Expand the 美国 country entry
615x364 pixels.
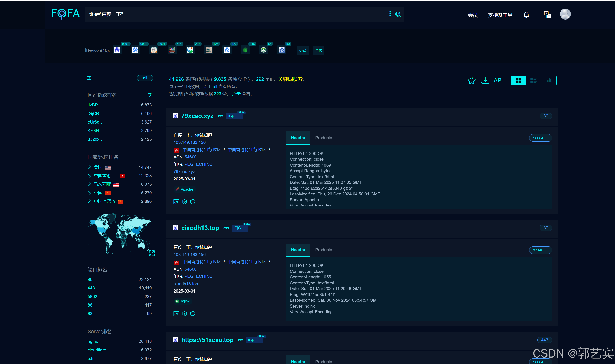(89, 167)
